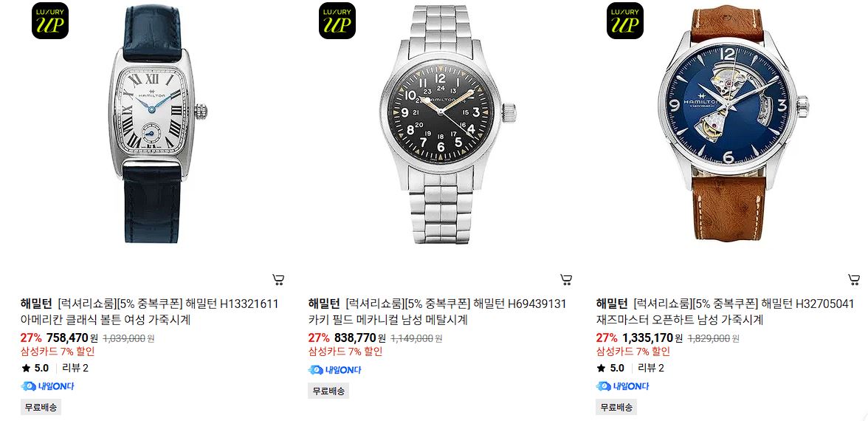868x421 pixels.
Task: Click 758,470원 price of Boulton watch
Action: (72, 338)
